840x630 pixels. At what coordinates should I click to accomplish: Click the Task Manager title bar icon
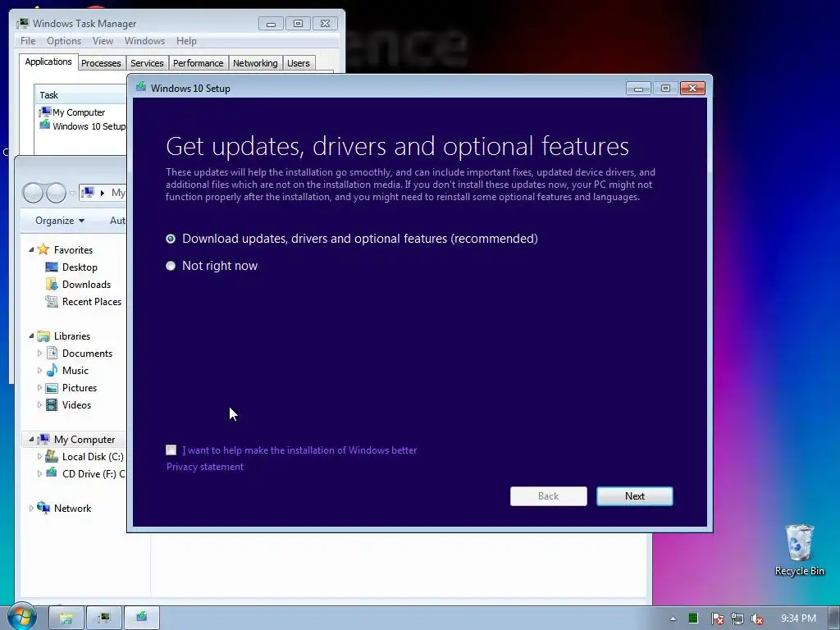point(22,23)
